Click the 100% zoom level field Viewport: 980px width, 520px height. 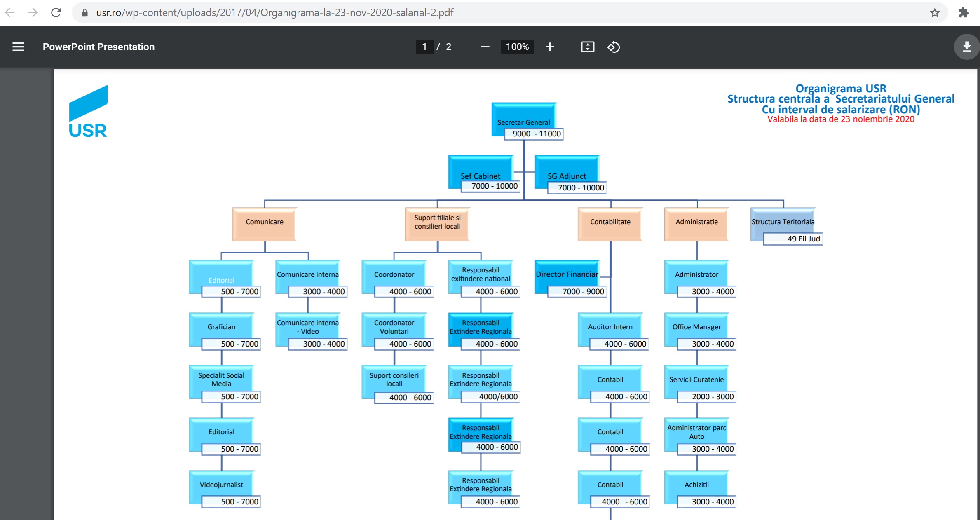(x=517, y=47)
